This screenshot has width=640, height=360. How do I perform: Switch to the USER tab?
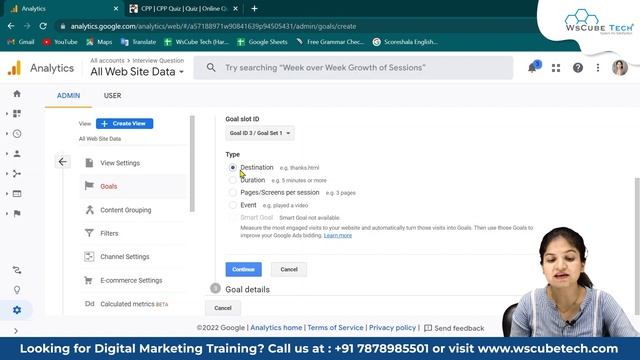pyautogui.click(x=112, y=96)
